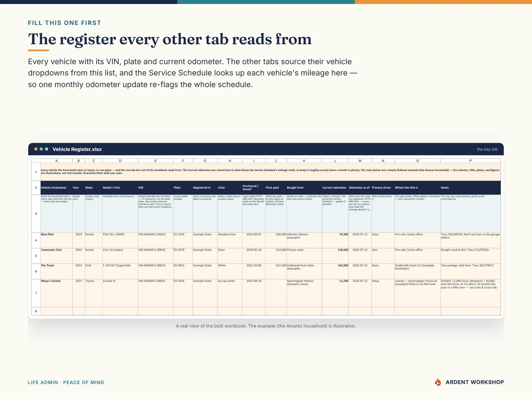This screenshot has height=399, width=532.
Task: Click the 'Maya' primary driver cell
Action: point(383,293)
